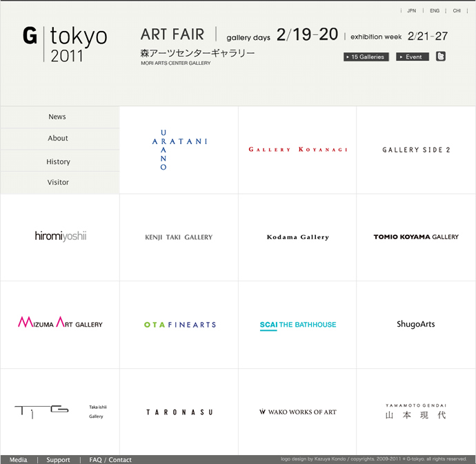This screenshot has width=476, height=464.
Task: Open the Event button
Action: [413, 57]
